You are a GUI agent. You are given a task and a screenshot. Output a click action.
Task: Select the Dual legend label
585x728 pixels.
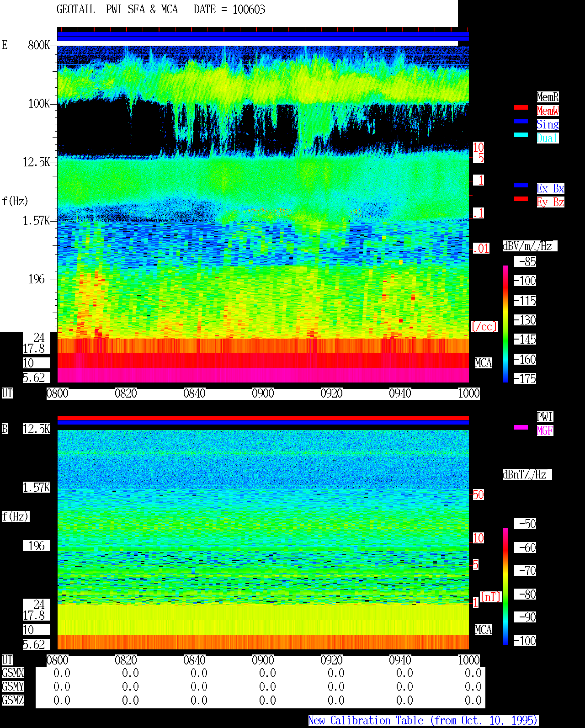pyautogui.click(x=548, y=138)
